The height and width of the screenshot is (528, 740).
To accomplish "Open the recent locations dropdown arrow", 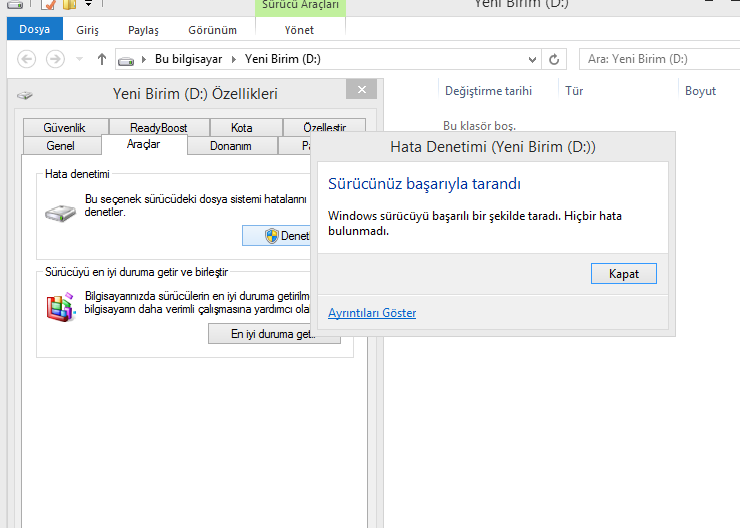I will (79, 59).
